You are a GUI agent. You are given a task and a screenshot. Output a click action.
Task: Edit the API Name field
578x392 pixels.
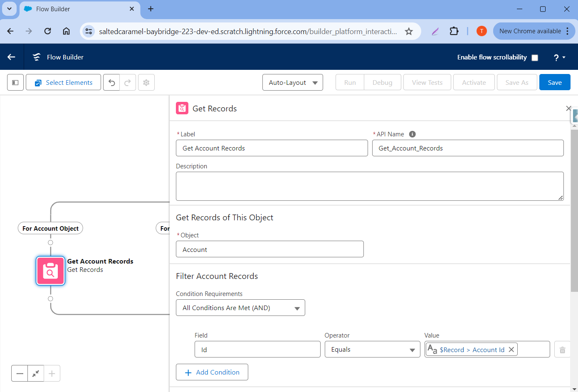click(x=468, y=148)
